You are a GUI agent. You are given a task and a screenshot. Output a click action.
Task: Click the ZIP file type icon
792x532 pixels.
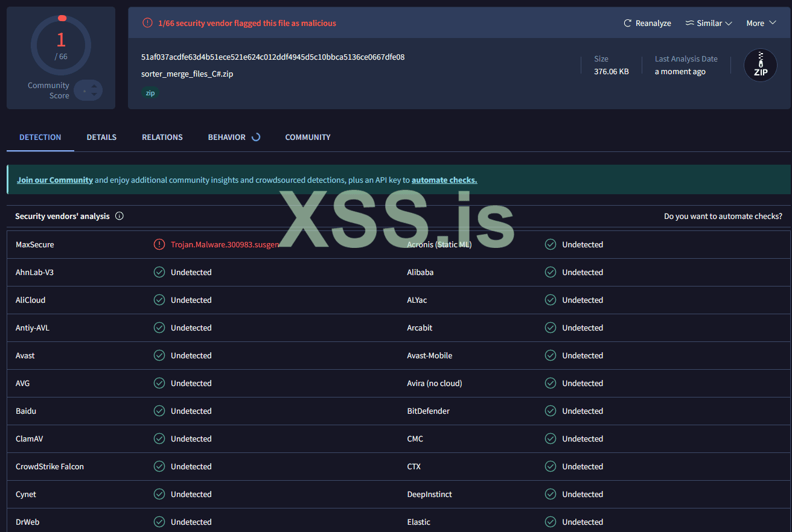click(x=760, y=65)
